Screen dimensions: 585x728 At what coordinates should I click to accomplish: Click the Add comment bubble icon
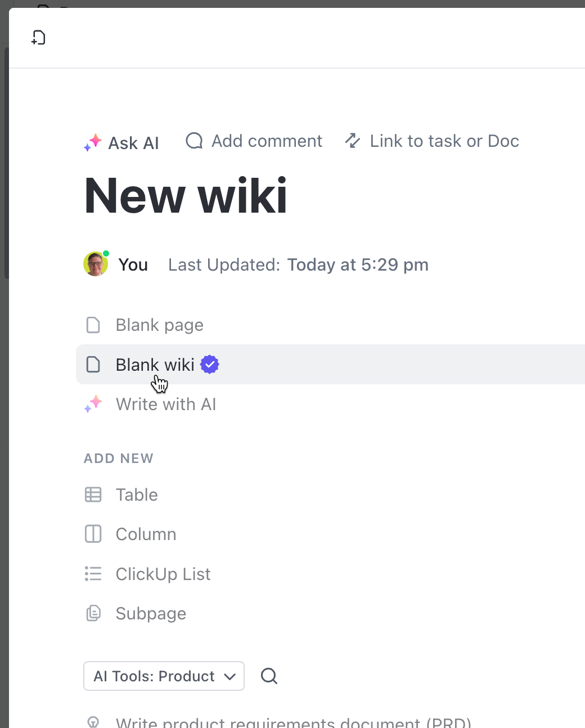click(194, 141)
